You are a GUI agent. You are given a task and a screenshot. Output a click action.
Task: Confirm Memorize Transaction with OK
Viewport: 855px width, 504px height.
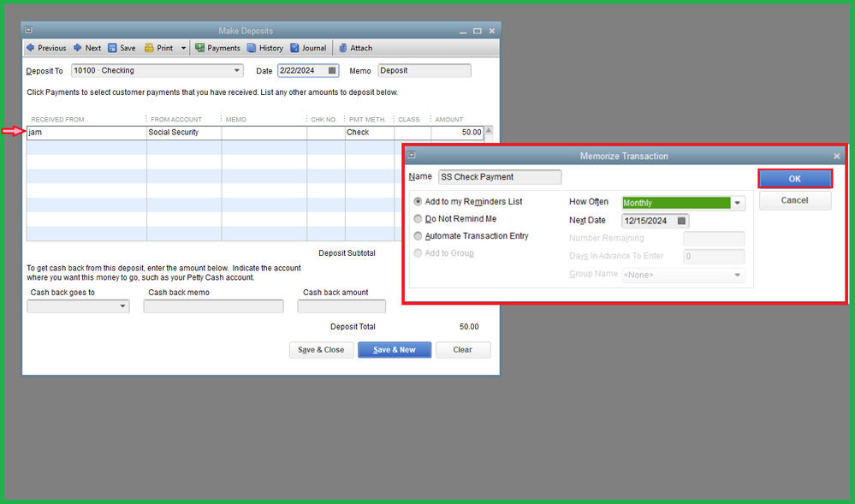tap(795, 179)
